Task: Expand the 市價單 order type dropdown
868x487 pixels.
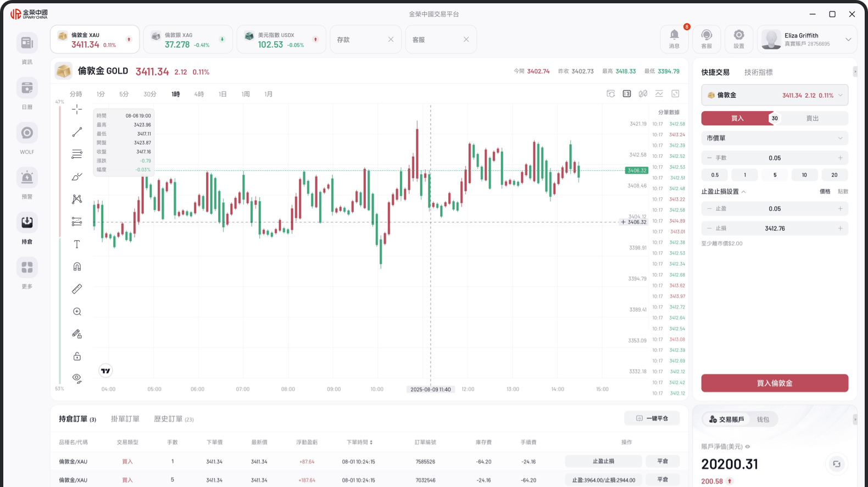Action: [x=774, y=138]
